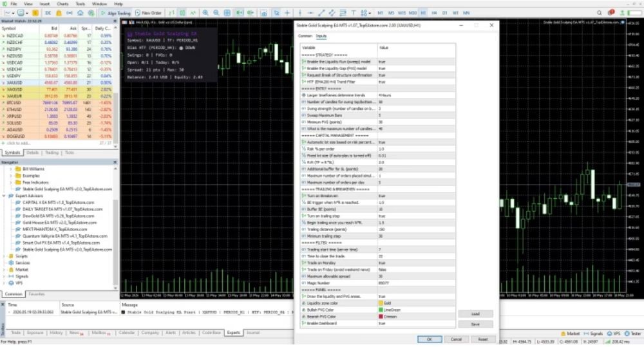Image resolution: width=644 pixels, height=347 pixels.
Task: Click the Cancel button in dialog
Action: [x=457, y=339]
